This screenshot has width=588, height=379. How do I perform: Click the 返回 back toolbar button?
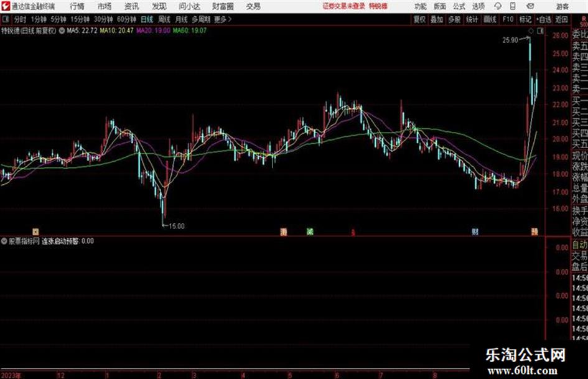coord(561,19)
